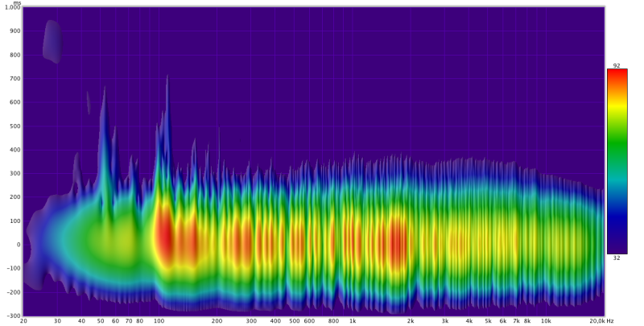Click the 5k label on frequency axis
The height and width of the screenshot is (326, 644).
click(488, 321)
